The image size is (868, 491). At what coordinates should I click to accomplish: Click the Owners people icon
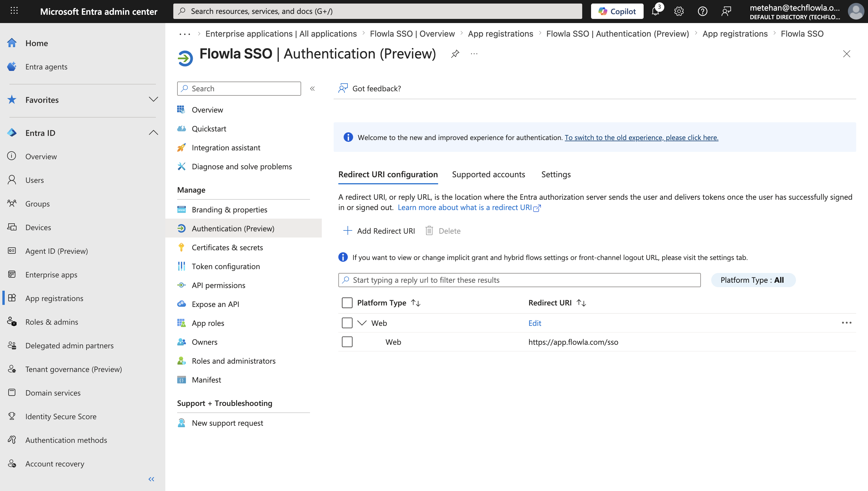(181, 342)
